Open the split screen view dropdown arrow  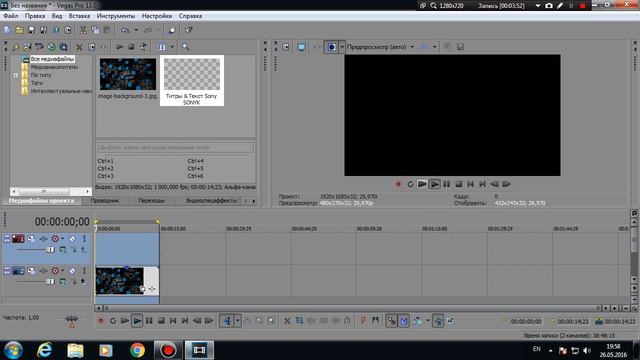point(342,47)
